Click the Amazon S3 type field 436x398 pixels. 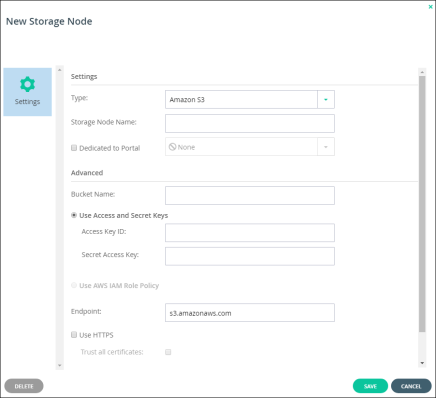coord(241,99)
